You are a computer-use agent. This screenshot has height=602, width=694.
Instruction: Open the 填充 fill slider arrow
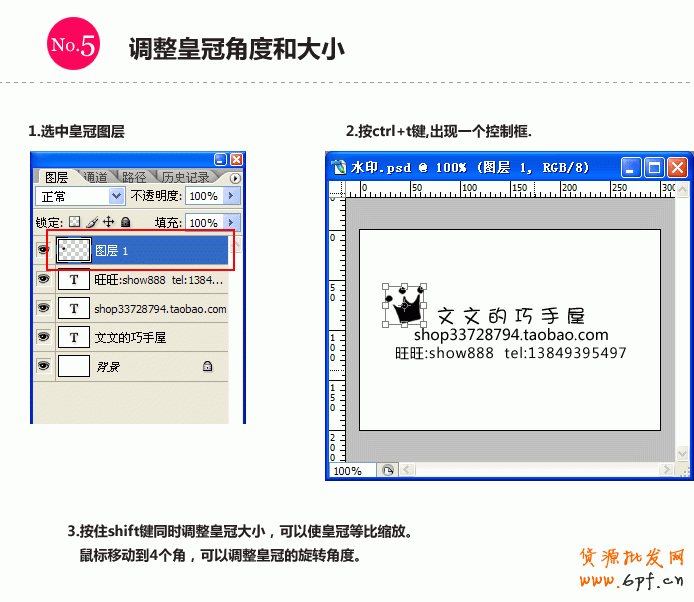tap(232, 222)
